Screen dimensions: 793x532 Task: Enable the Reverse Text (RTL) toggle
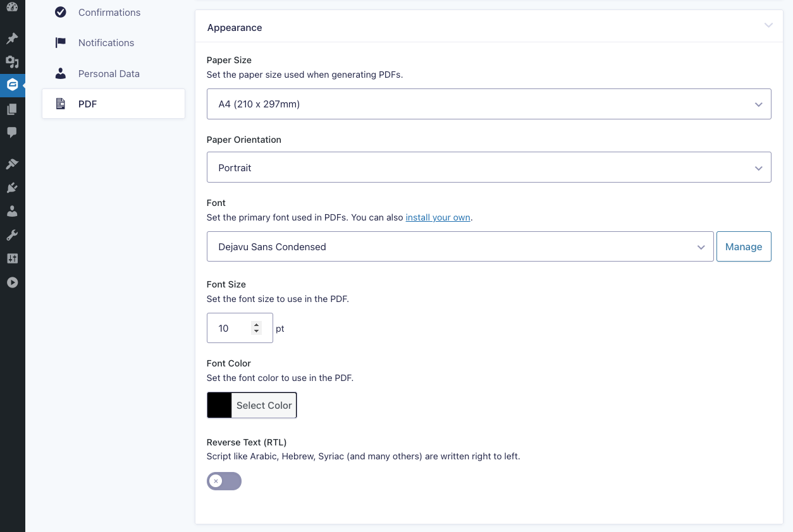point(224,481)
